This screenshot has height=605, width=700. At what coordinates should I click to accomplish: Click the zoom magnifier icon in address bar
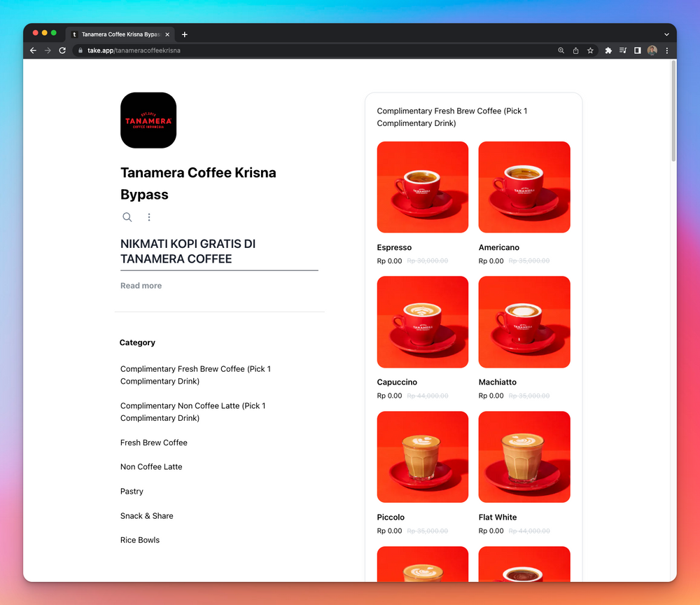click(x=561, y=50)
